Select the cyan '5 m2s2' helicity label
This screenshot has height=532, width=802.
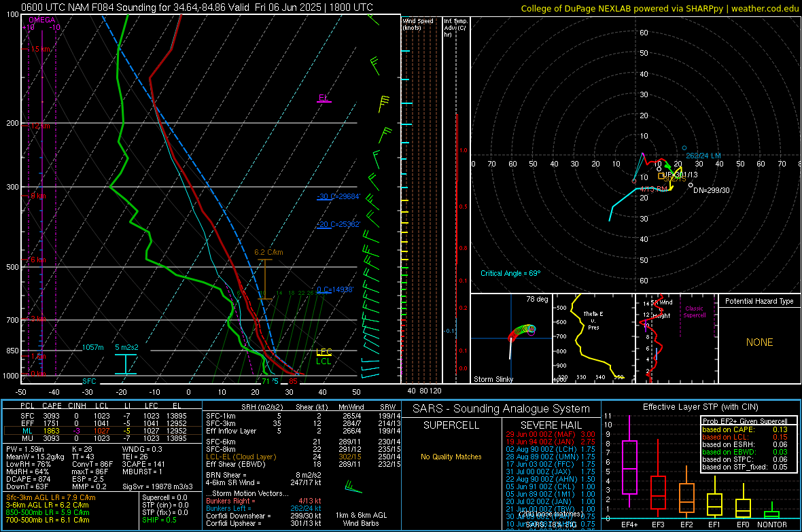pyautogui.click(x=126, y=347)
